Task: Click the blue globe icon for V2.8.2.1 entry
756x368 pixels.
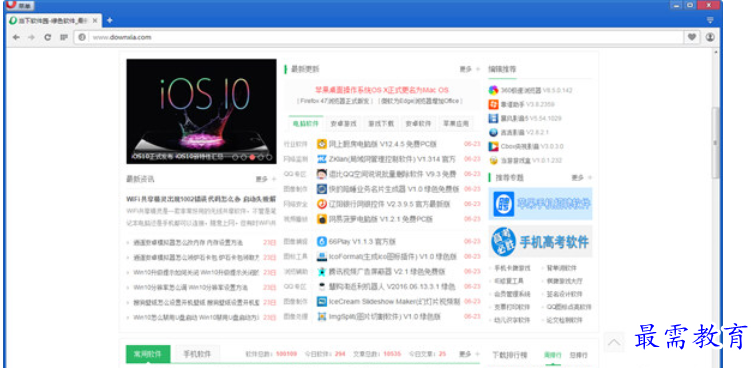Action: pyautogui.click(x=493, y=132)
